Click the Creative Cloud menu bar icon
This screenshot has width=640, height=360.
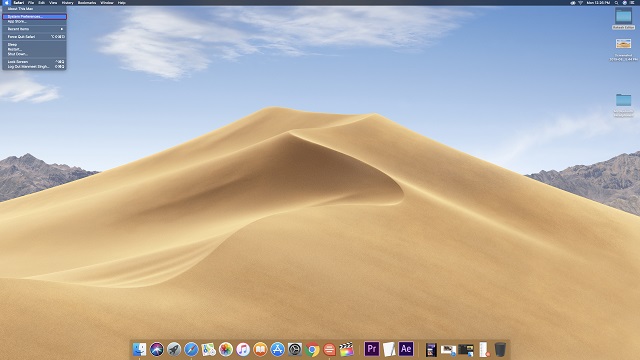click(x=573, y=2)
